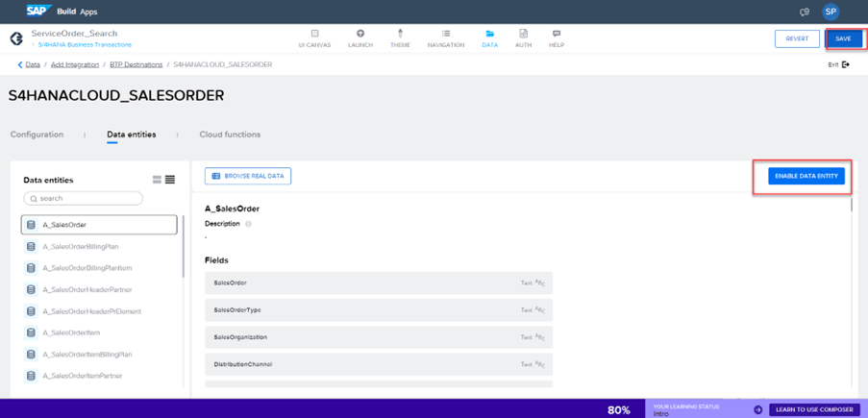This screenshot has width=868, height=418.
Task: Open the UI Canvas tab
Action: point(314,38)
